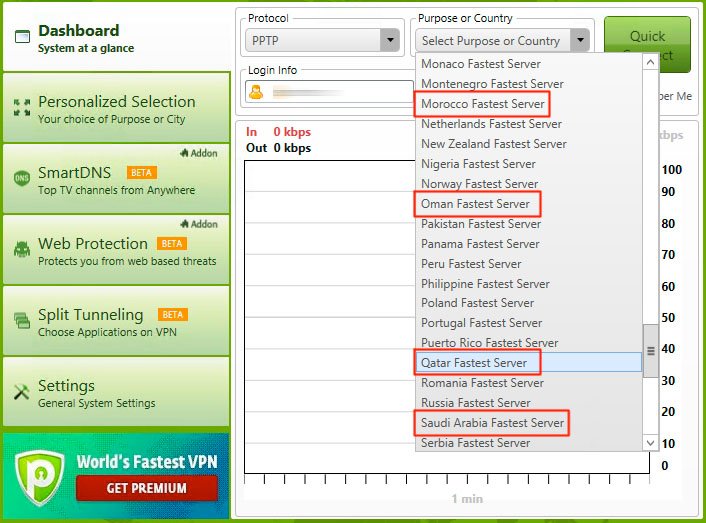Click the Settings tools icon
This screenshot has width=706, height=523.
[22, 392]
